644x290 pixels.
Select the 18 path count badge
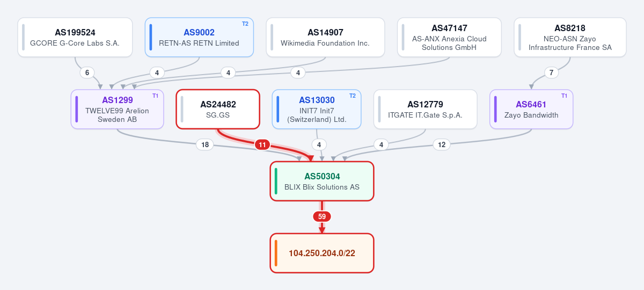(204, 144)
